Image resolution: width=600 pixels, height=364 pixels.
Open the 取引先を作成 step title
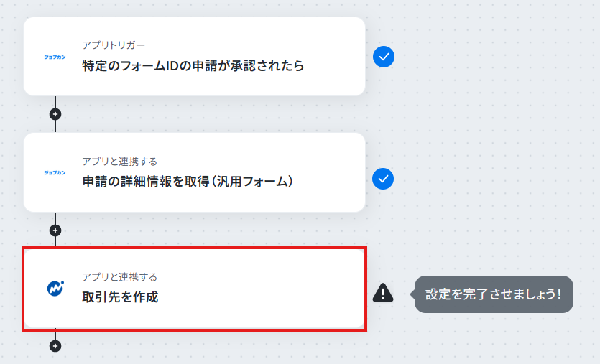pos(120,297)
